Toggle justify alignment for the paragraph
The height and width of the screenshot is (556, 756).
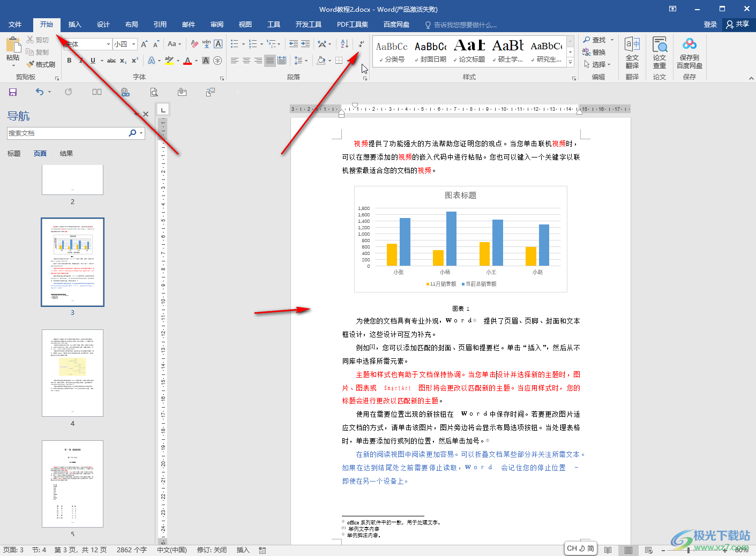click(x=270, y=61)
